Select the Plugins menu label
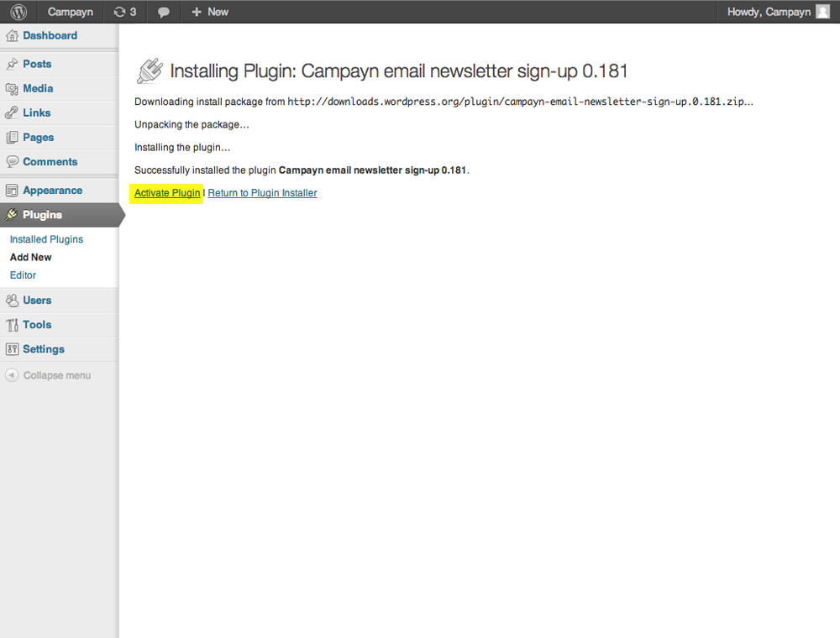Image resolution: width=840 pixels, height=638 pixels. 42,215
